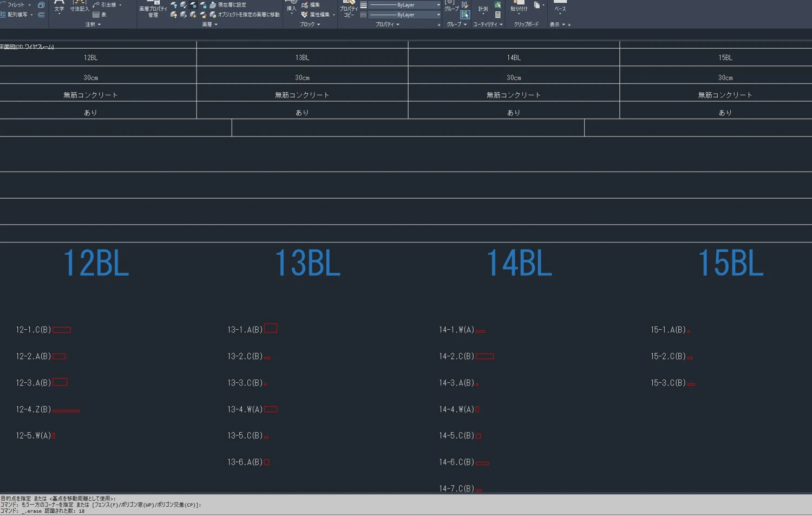This screenshot has width=812, height=516.
Task: Click the command line input area
Action: click(x=406, y=505)
